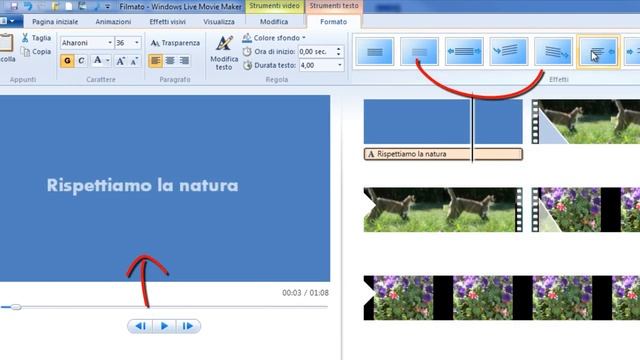Click the Durata testo clock icon
The image size is (640, 360).
coord(247,65)
